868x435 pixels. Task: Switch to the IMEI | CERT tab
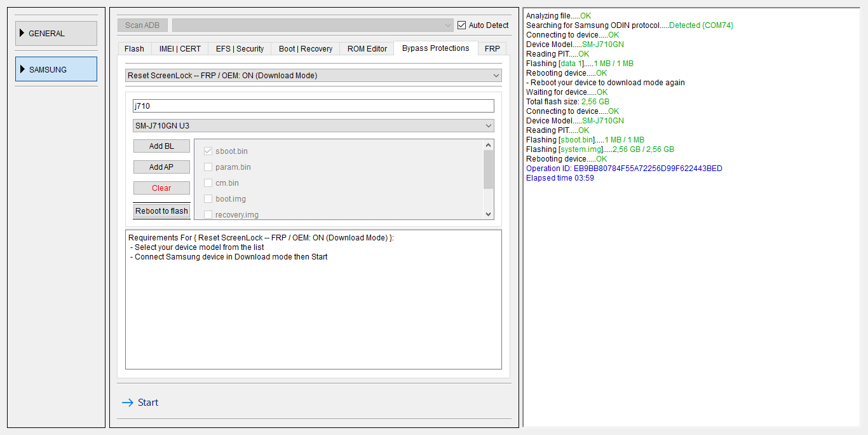(x=180, y=49)
